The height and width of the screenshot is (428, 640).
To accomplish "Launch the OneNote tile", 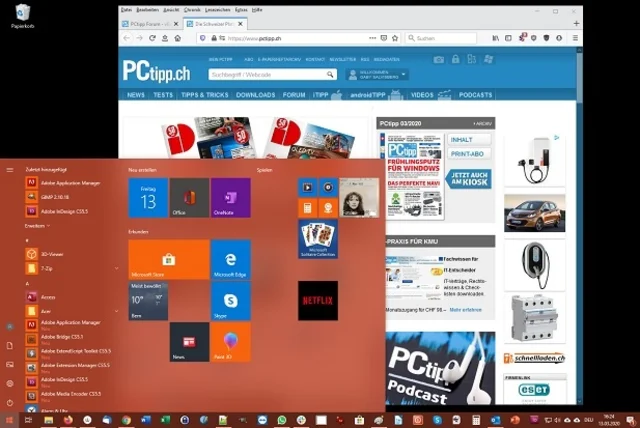I will [x=231, y=197].
